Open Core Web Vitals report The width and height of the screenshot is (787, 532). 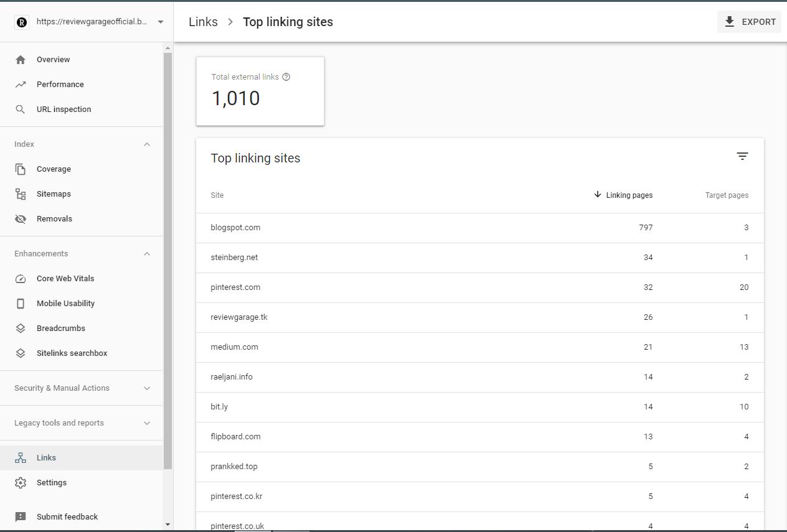click(81, 279)
